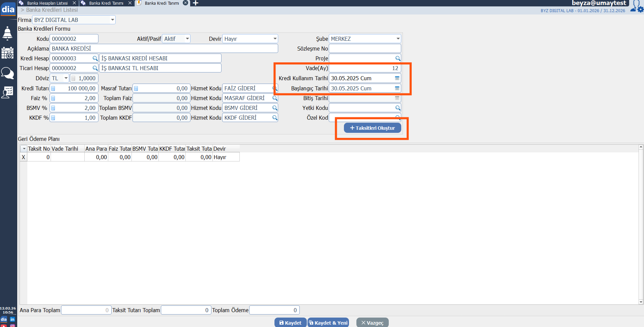Open the Başlangıç Tarihi calendar picker

[x=397, y=88]
